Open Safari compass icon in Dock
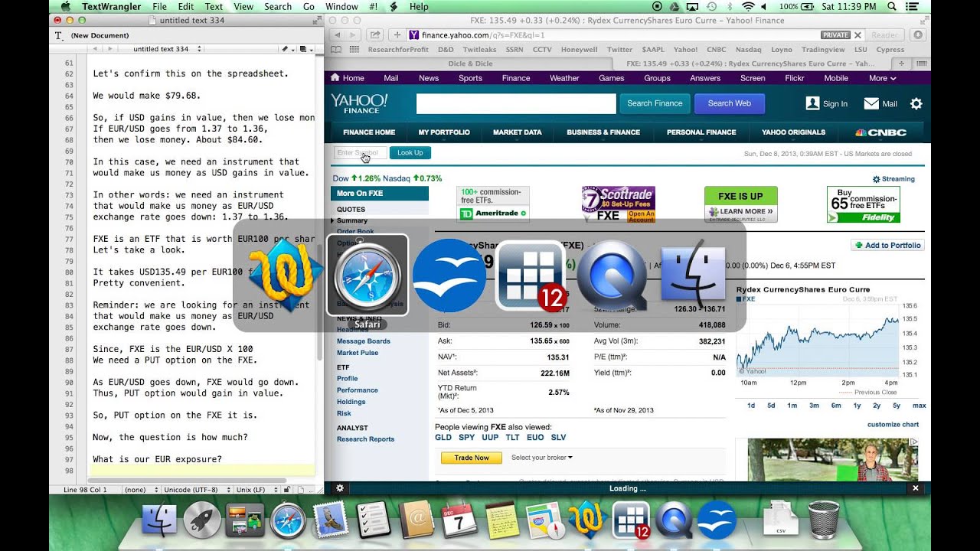The height and width of the screenshot is (551, 980). coord(288,522)
